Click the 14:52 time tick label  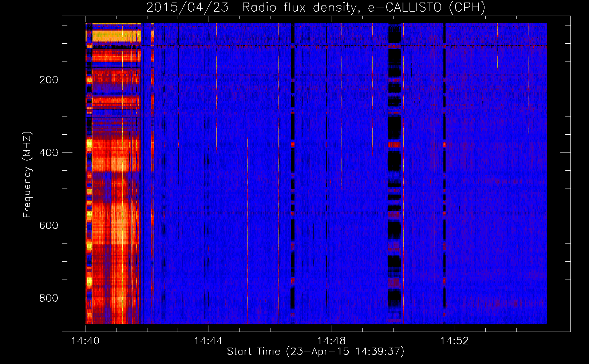455,341
